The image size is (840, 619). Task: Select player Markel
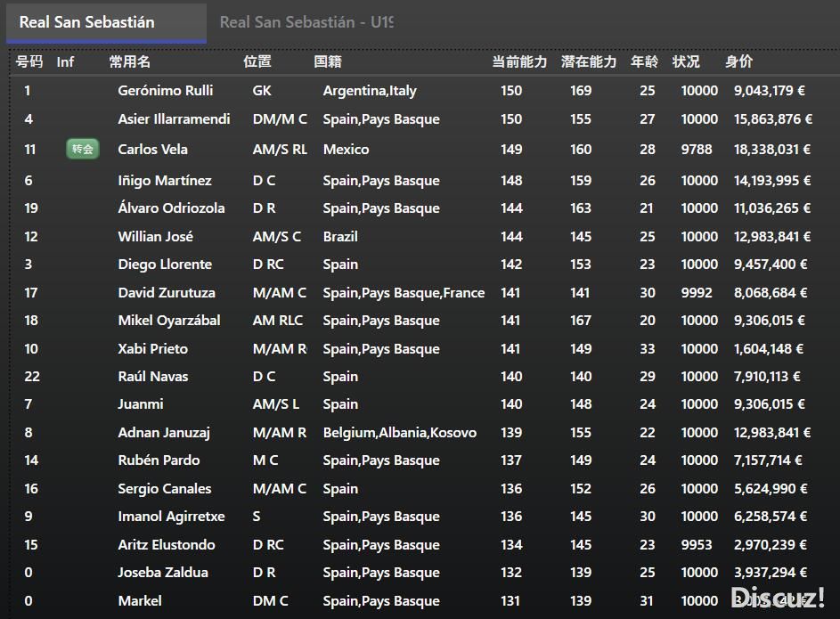pyautogui.click(x=140, y=601)
